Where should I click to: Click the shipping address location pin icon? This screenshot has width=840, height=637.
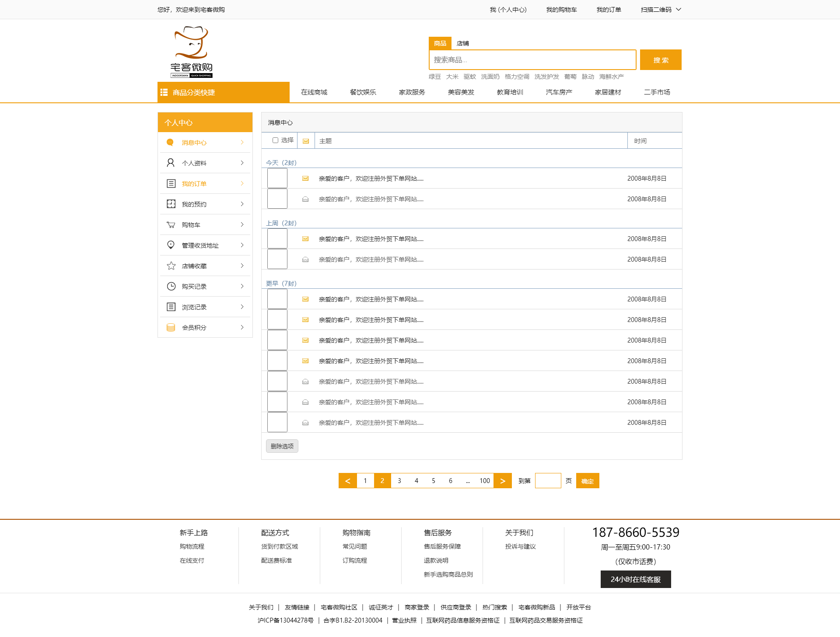pyautogui.click(x=171, y=245)
